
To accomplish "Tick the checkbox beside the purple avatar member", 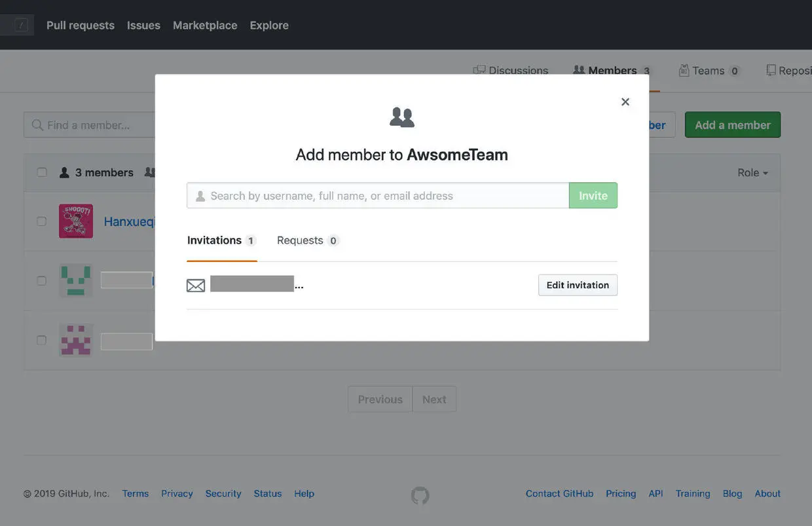I will (x=42, y=340).
